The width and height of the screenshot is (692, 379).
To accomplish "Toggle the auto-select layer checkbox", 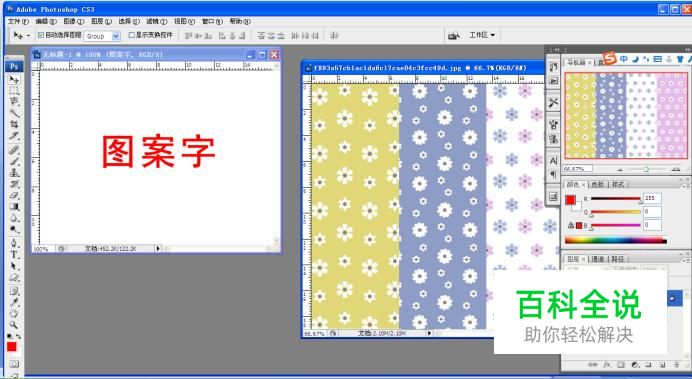I will coord(41,35).
